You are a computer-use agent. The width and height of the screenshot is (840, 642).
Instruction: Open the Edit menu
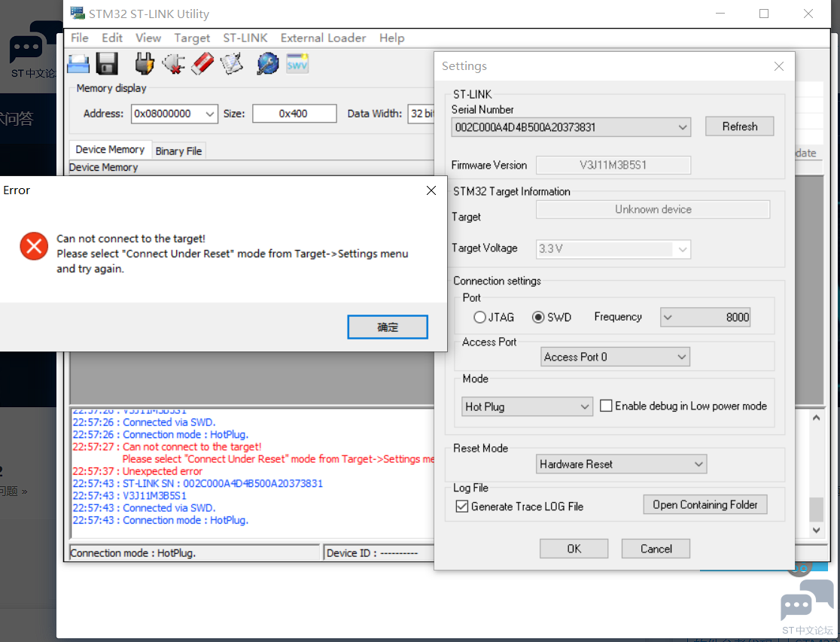(x=112, y=38)
